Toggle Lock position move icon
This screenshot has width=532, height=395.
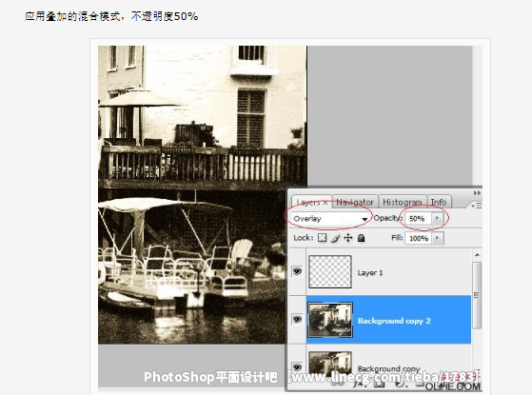pyautogui.click(x=348, y=238)
